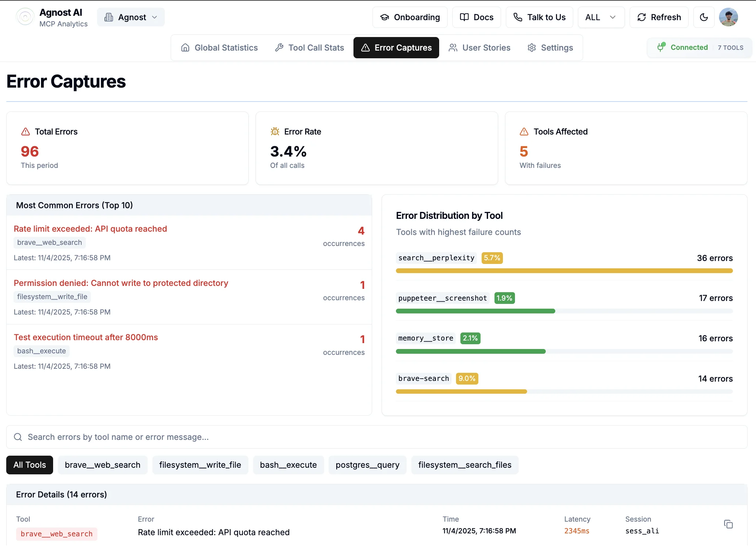Select the All Tools filter chip
The width and height of the screenshot is (756, 555).
[30, 465]
